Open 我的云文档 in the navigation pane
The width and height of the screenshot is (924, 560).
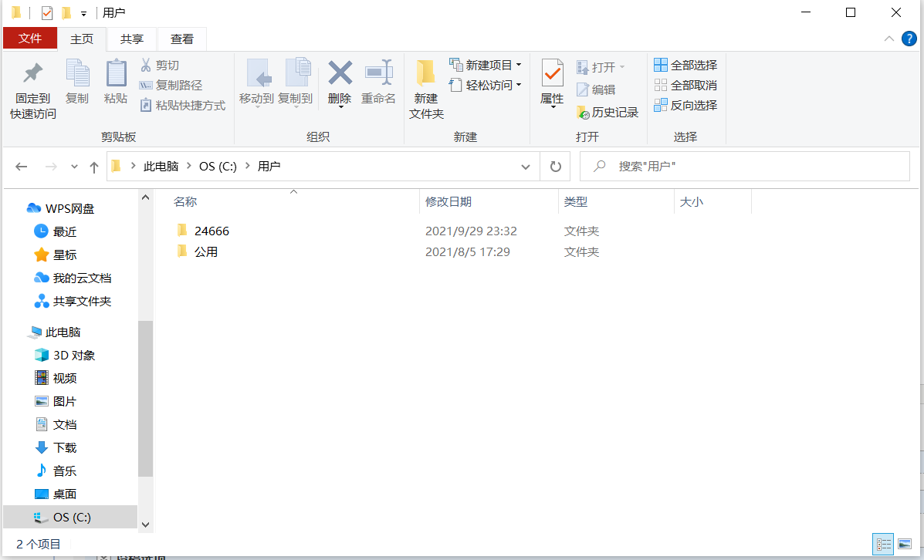[x=73, y=278]
